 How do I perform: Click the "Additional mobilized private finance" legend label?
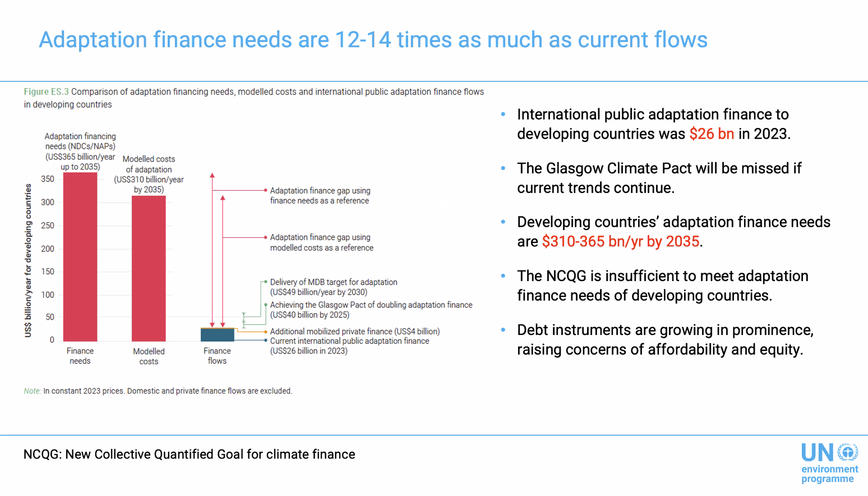click(x=354, y=332)
